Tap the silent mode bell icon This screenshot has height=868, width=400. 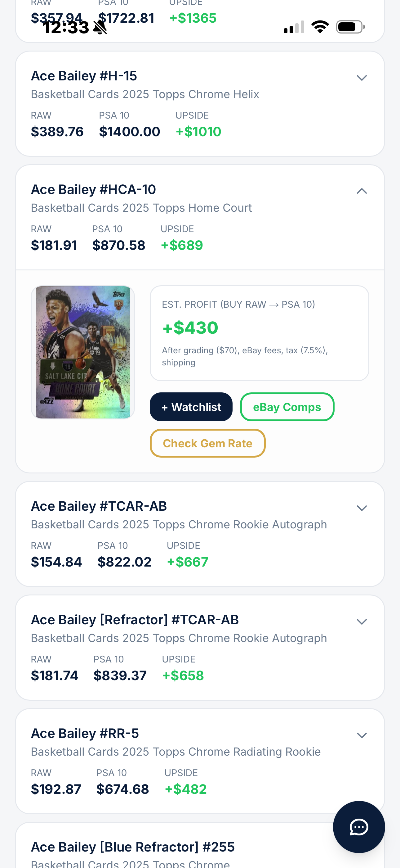coord(100,27)
